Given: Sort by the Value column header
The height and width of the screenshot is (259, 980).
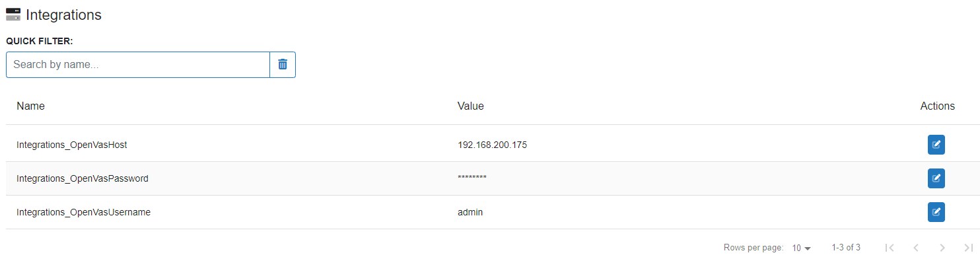Looking at the screenshot, I should point(471,106).
